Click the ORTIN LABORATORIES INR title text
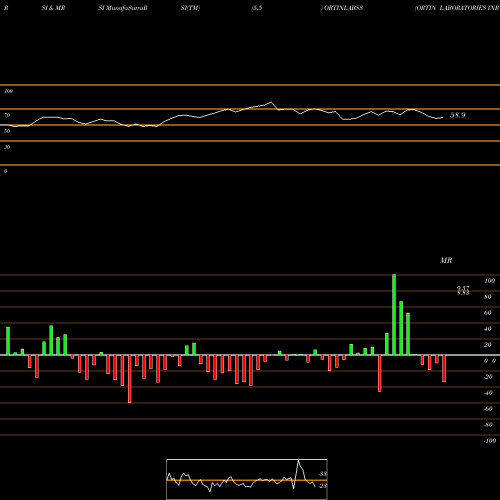This screenshot has height=500, width=500. click(x=457, y=8)
